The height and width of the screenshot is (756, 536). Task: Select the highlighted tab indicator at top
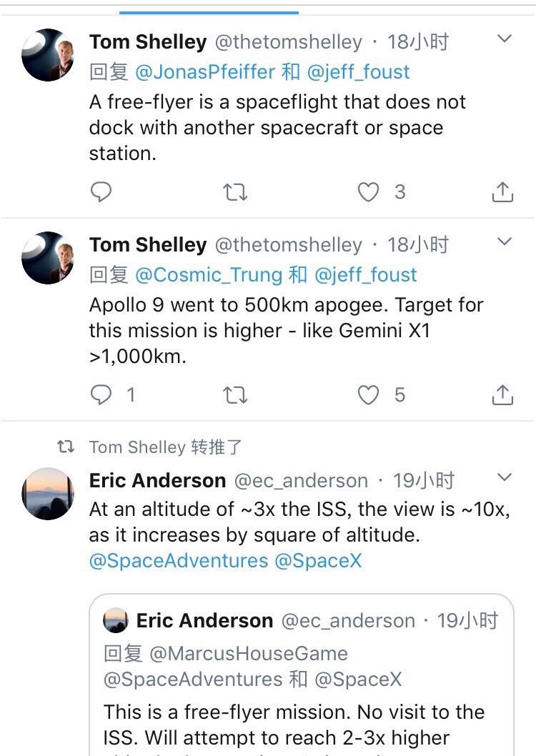[209, 11]
